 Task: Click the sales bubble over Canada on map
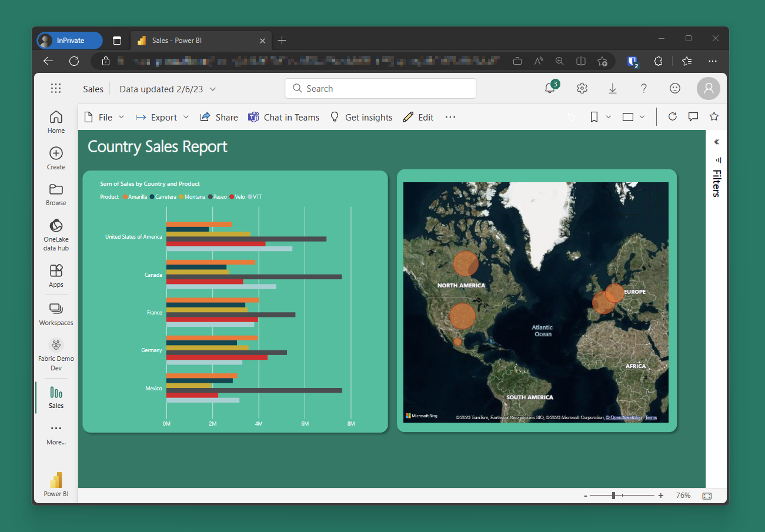(x=466, y=263)
